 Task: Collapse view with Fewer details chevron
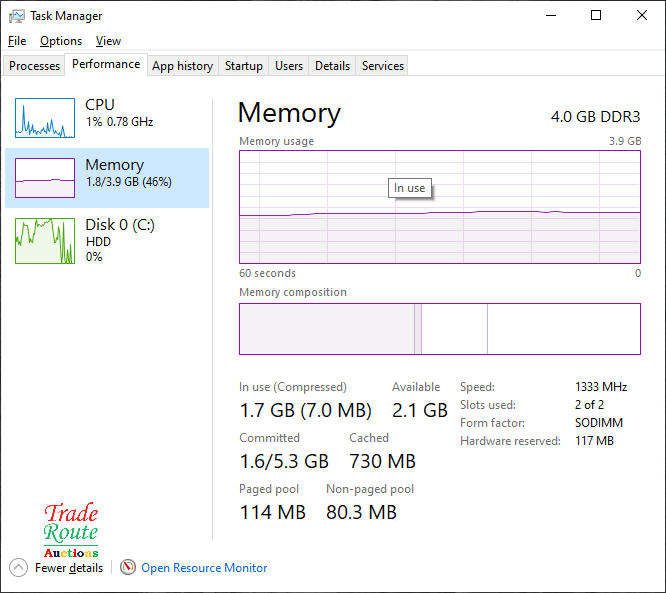click(x=18, y=567)
